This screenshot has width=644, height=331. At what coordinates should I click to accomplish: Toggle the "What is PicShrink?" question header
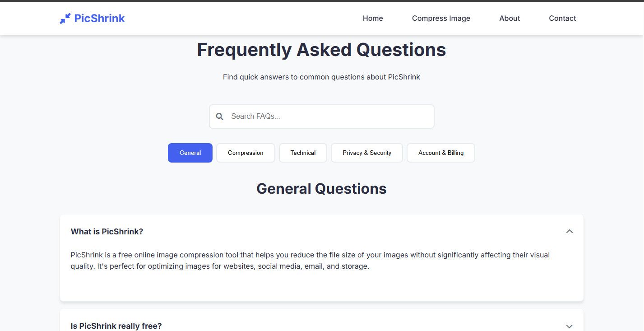coord(107,232)
